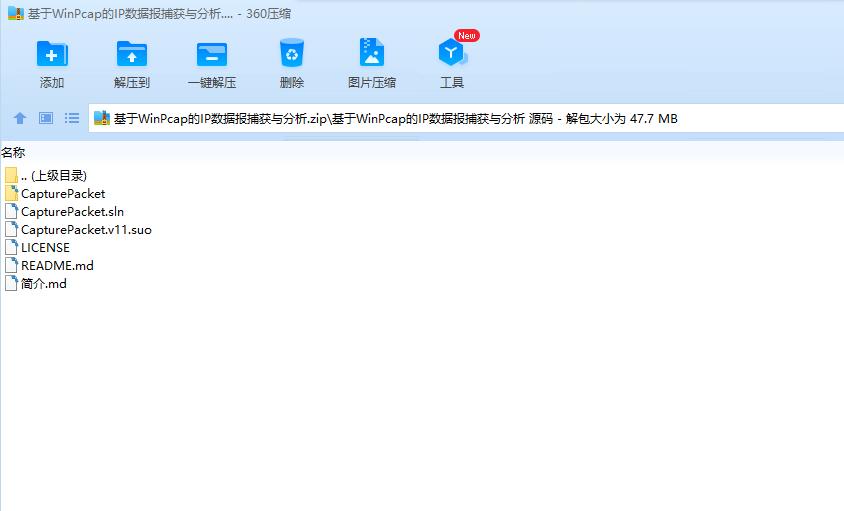Click the README.md file icon

pyautogui.click(x=11, y=265)
